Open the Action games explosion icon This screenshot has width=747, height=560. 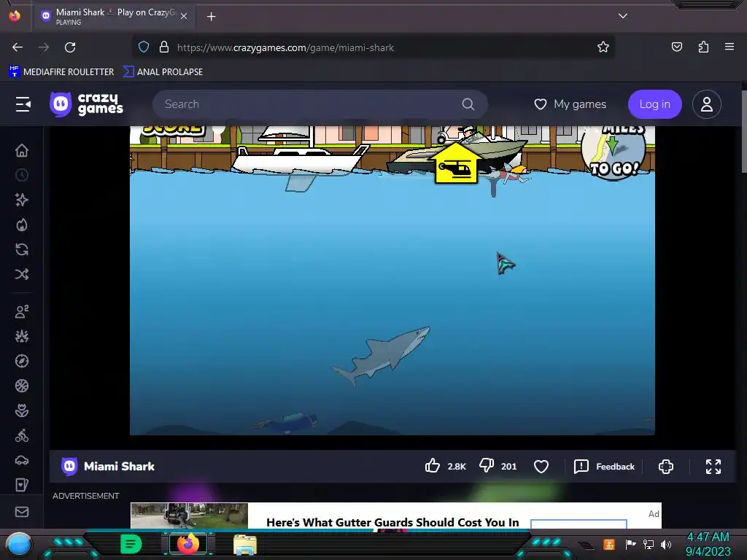click(x=22, y=336)
